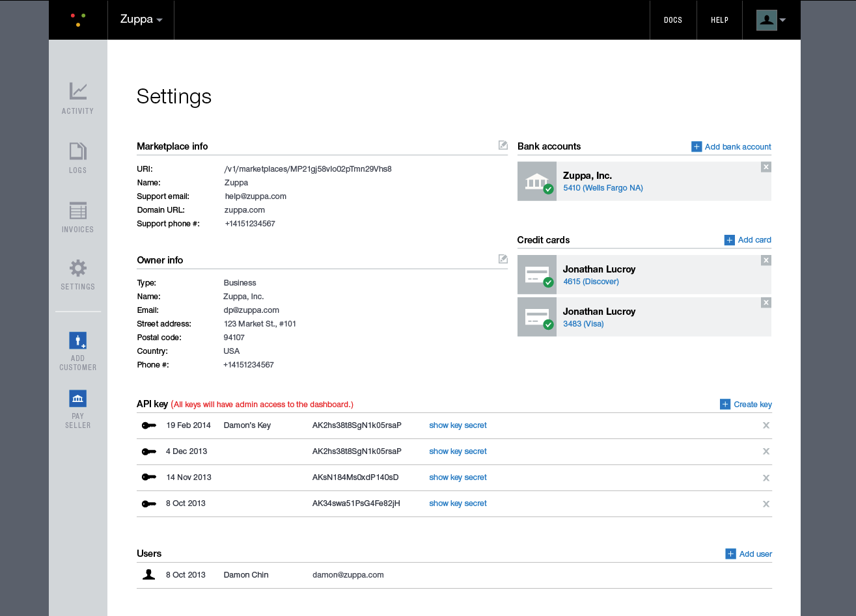Click the owner postal code 94107
Image resolution: width=856 pixels, height=616 pixels.
coord(234,338)
